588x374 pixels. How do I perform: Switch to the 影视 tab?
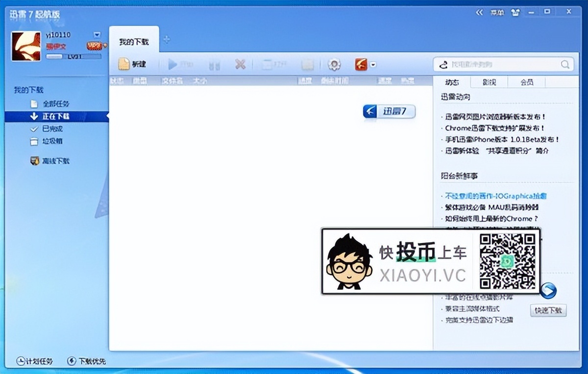pyautogui.click(x=489, y=82)
